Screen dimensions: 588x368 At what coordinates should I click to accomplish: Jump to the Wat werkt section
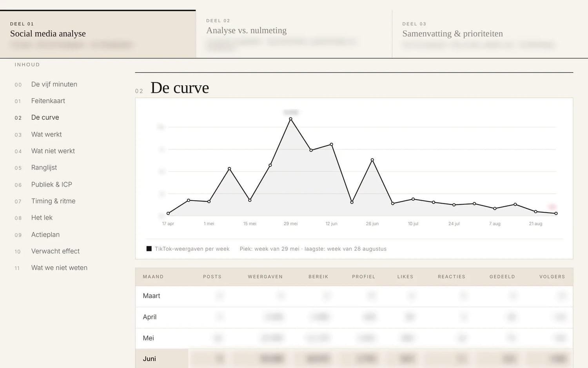47,134
